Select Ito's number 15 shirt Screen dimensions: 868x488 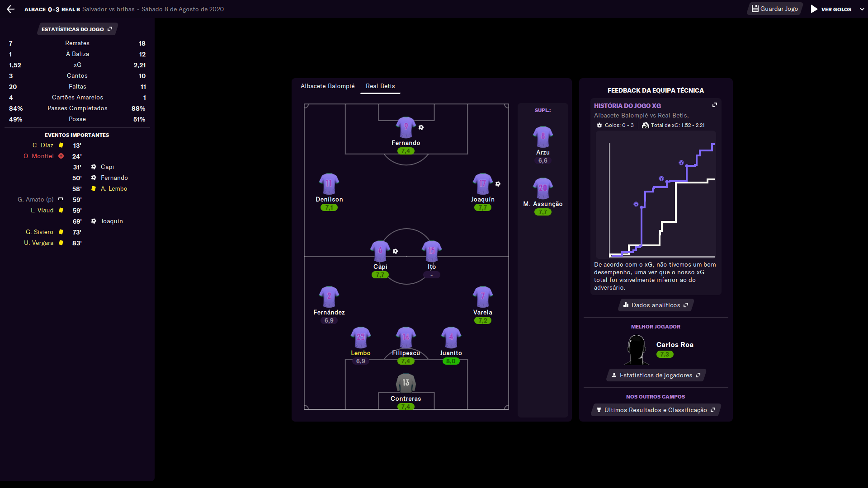point(431,251)
